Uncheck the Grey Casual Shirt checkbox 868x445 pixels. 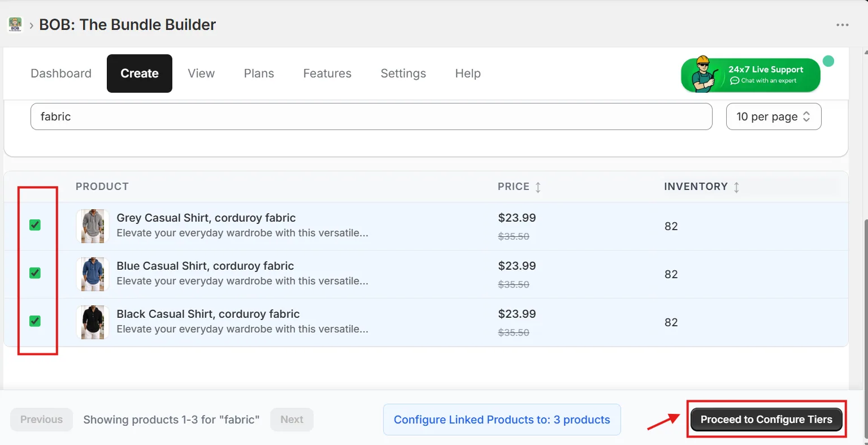(35, 225)
